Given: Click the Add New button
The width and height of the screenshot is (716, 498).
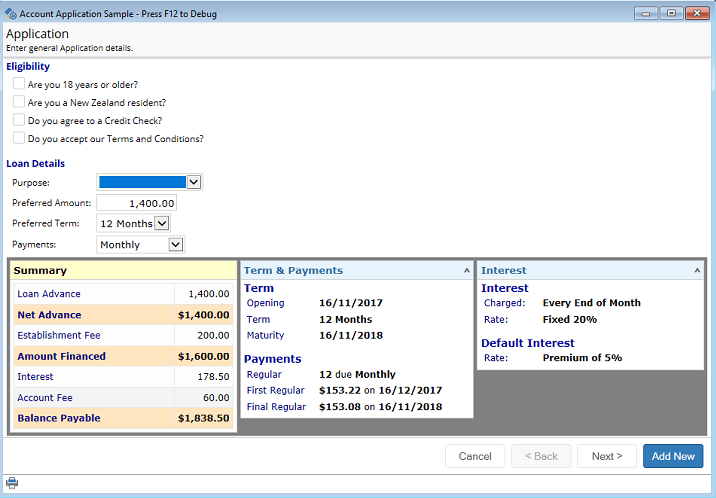Looking at the screenshot, I should pyautogui.click(x=673, y=456).
